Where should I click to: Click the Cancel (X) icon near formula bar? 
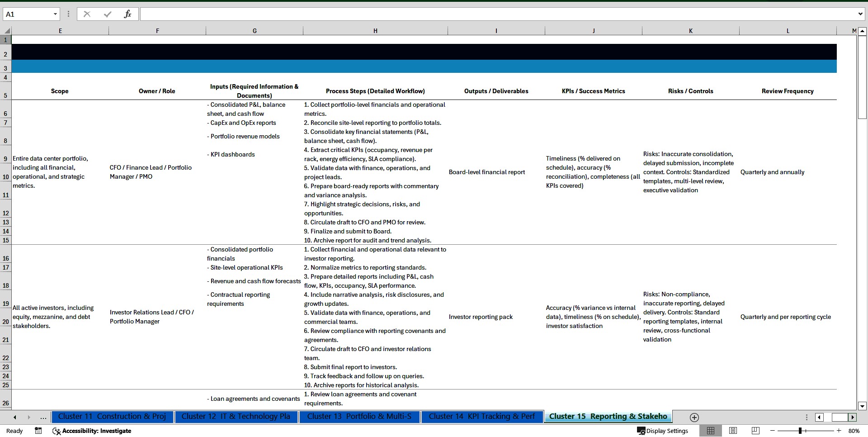[x=87, y=14]
